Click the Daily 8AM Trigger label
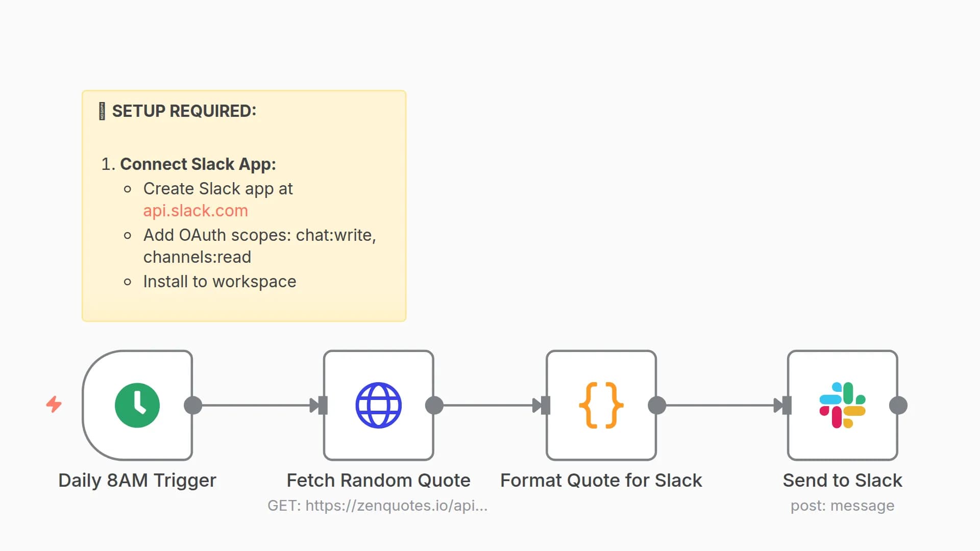 (137, 480)
